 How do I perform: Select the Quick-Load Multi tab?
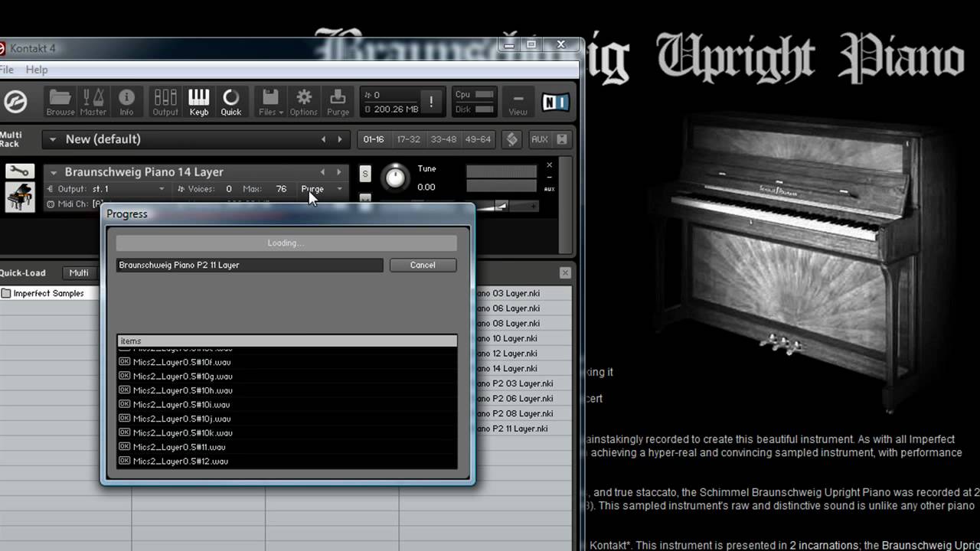pyautogui.click(x=79, y=272)
